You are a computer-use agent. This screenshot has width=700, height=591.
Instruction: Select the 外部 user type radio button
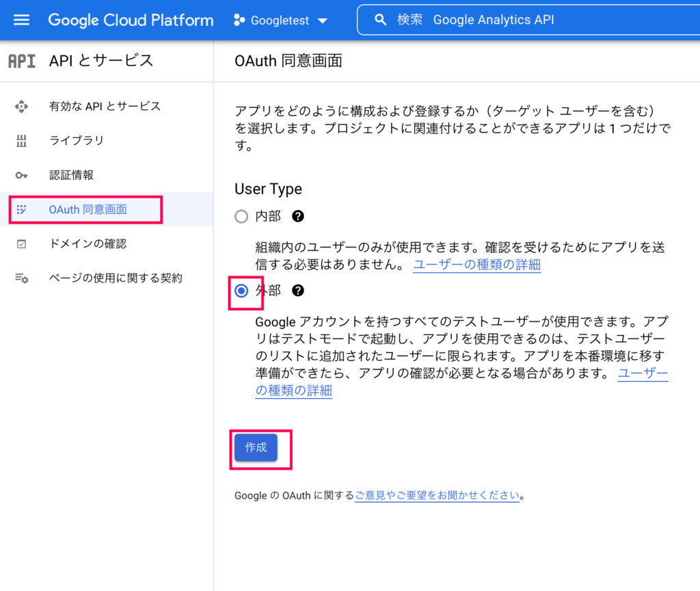(241, 291)
